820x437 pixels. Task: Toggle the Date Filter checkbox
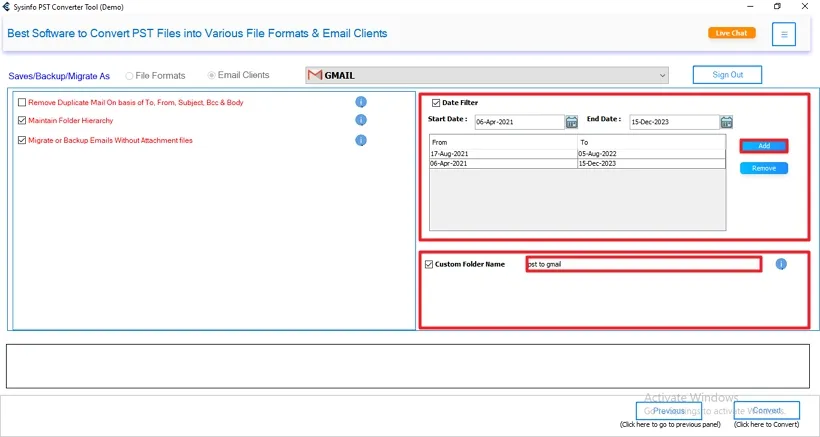point(436,103)
